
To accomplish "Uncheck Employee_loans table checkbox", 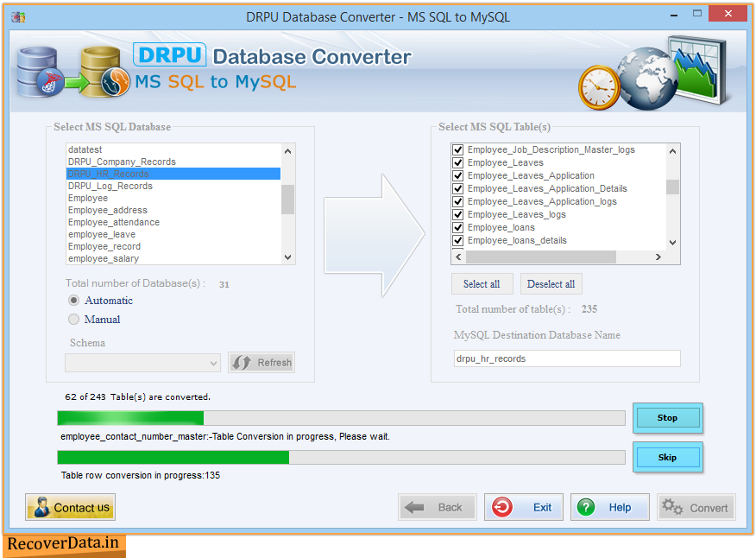I will pyautogui.click(x=458, y=228).
